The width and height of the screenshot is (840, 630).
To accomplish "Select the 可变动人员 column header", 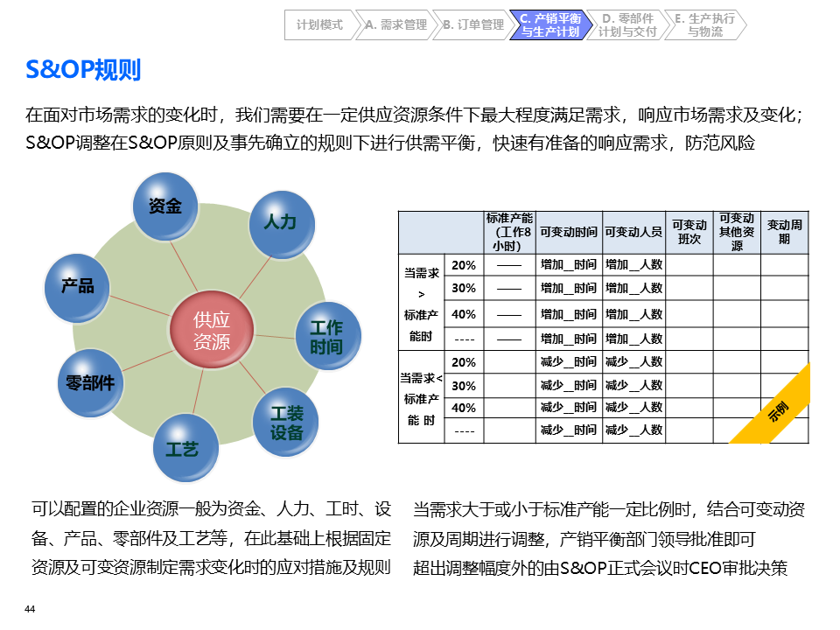I will 633,233.
